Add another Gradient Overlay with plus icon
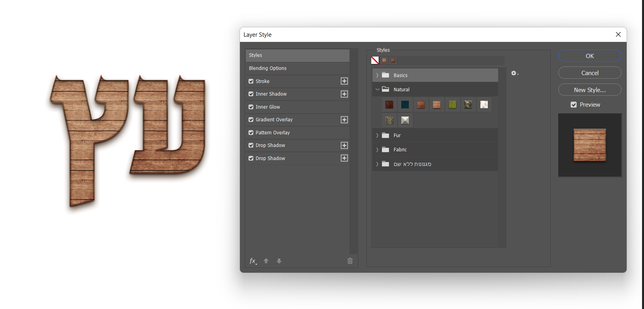 (x=344, y=120)
